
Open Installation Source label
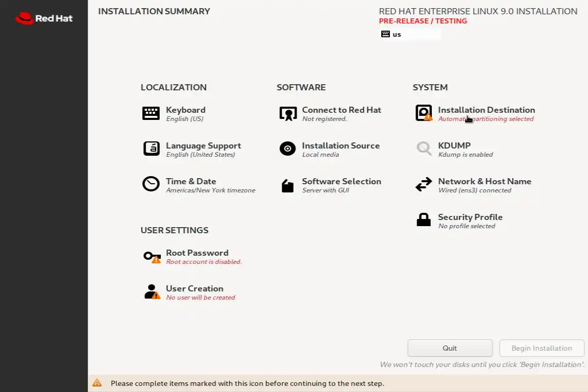(x=341, y=145)
